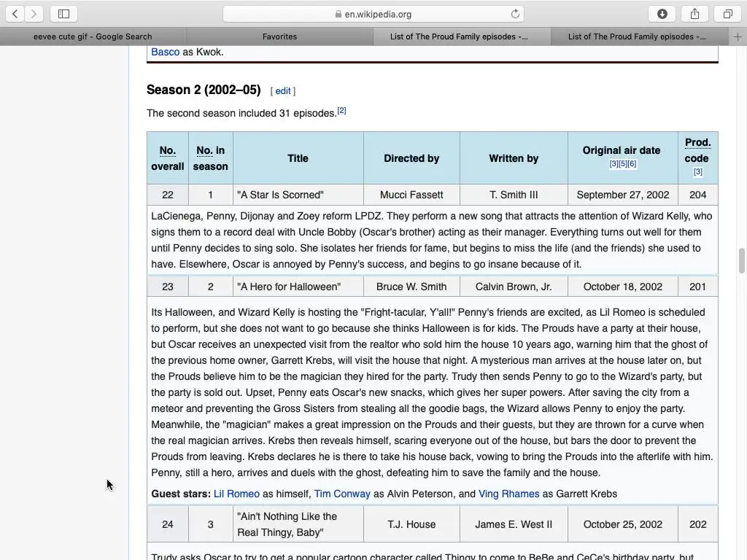Click the 'Title' column header

[x=298, y=158]
